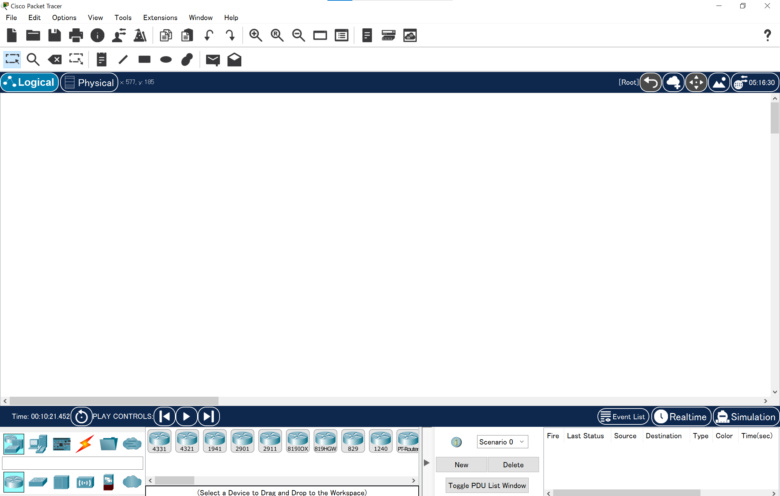Open the Custom Devices Dialog icon

coord(341,35)
